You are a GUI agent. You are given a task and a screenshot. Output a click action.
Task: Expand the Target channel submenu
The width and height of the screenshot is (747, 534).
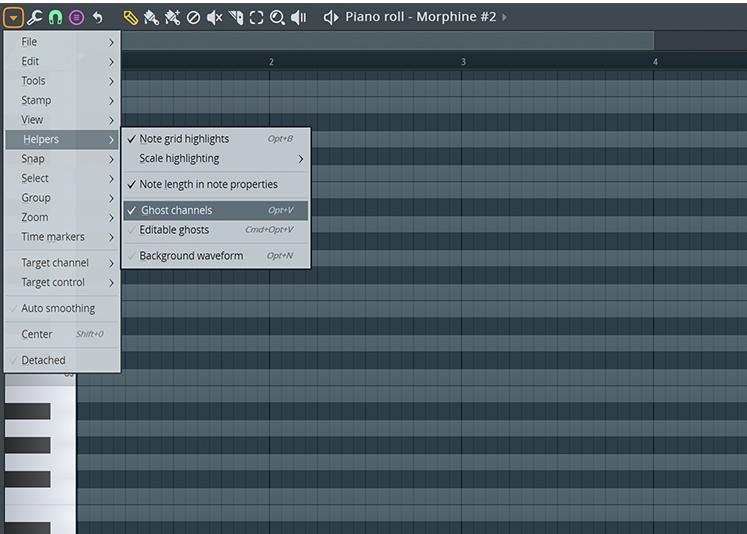tap(55, 263)
